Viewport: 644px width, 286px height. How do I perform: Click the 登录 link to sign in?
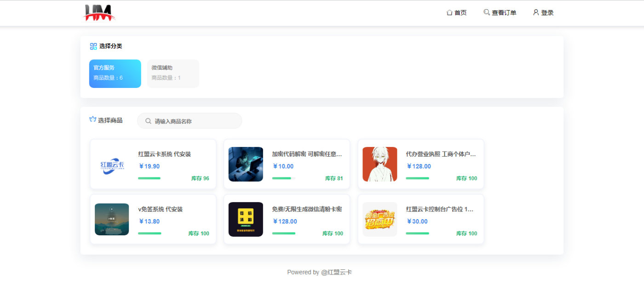pyautogui.click(x=546, y=12)
